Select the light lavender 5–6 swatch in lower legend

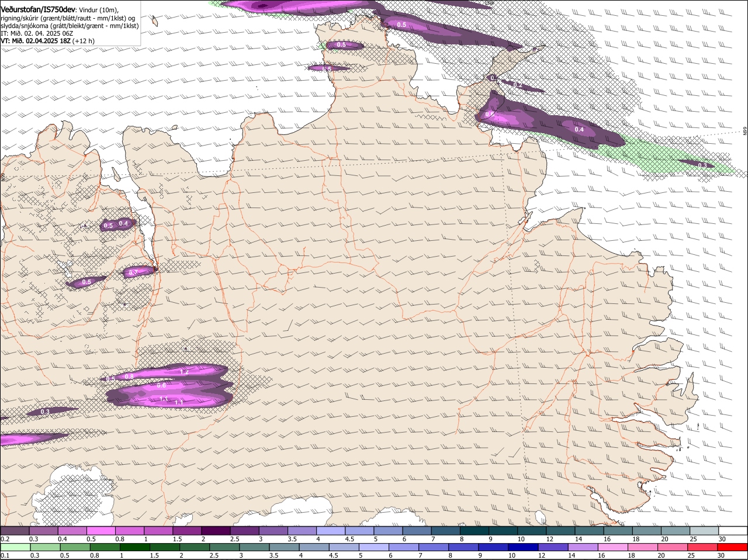click(x=375, y=547)
